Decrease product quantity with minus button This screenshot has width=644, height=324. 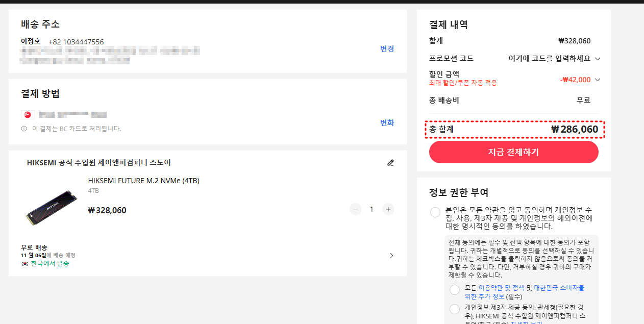pyautogui.click(x=356, y=209)
